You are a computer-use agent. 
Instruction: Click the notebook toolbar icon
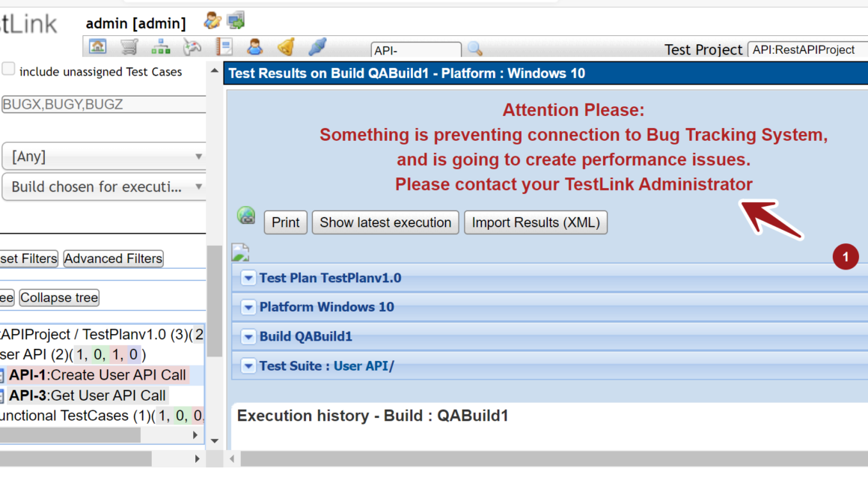coord(224,47)
